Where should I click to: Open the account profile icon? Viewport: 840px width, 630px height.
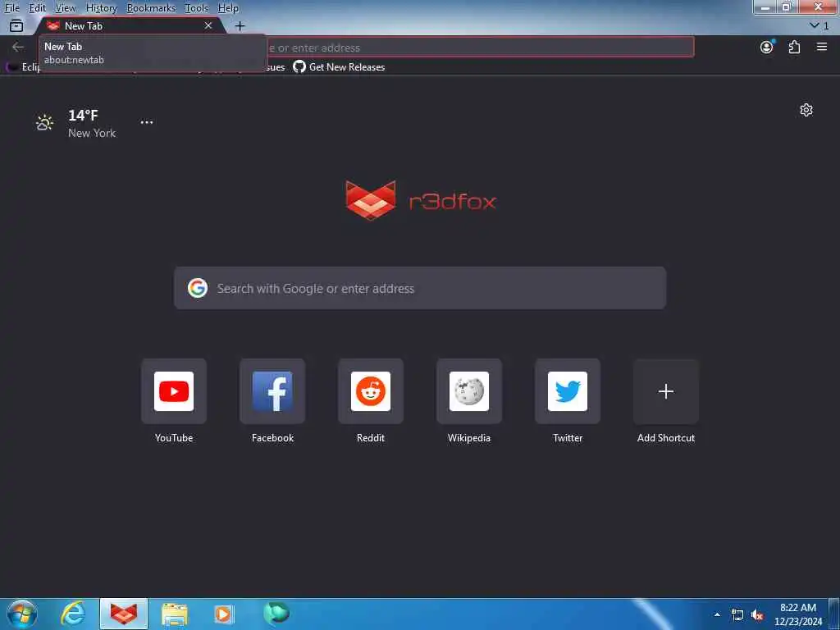[x=767, y=47]
